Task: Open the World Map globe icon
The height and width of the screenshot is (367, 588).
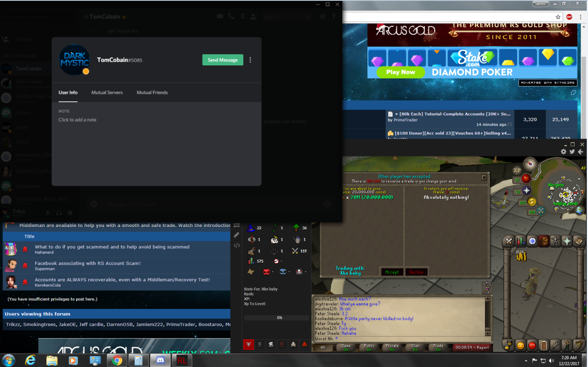Action: pyautogui.click(x=579, y=211)
